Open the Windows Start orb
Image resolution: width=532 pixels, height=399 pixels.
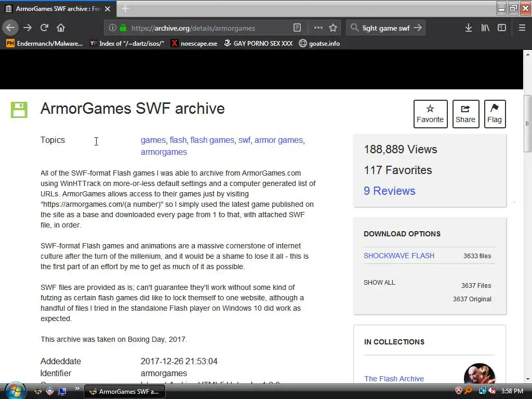tap(15, 391)
